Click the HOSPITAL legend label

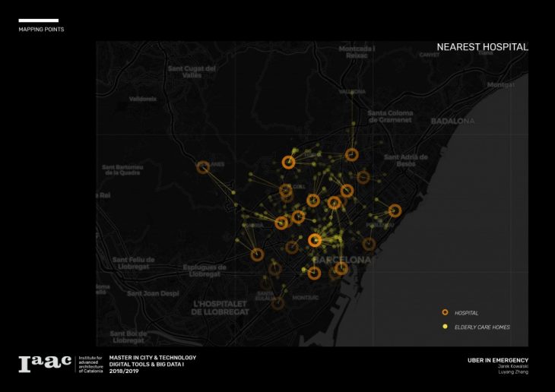pyautogui.click(x=466, y=312)
